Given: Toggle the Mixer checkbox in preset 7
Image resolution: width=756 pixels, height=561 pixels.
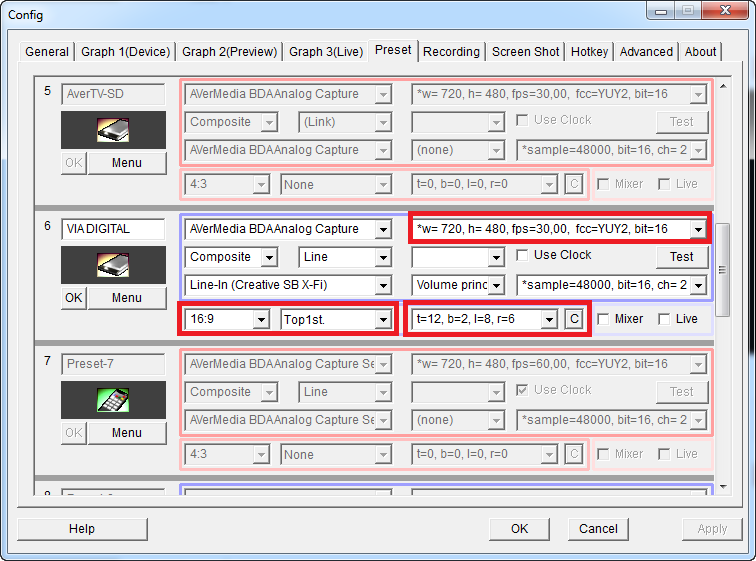Looking at the screenshot, I should pos(603,454).
